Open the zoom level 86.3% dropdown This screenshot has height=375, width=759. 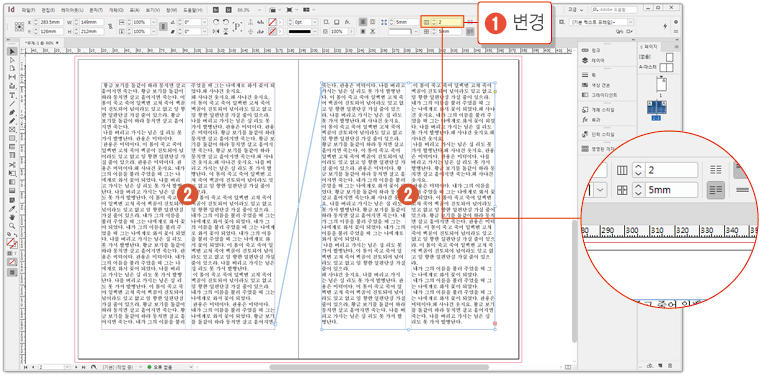[x=259, y=10]
